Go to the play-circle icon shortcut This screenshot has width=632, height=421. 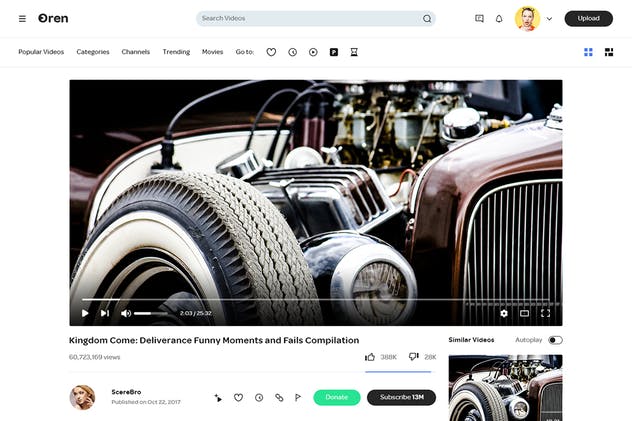[x=313, y=52]
